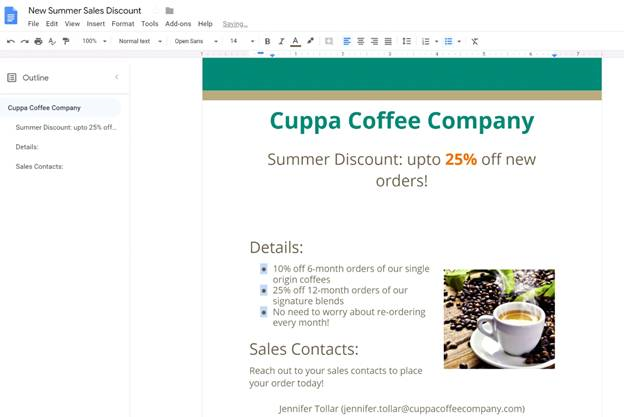Toggle bold formatting

pyautogui.click(x=267, y=41)
